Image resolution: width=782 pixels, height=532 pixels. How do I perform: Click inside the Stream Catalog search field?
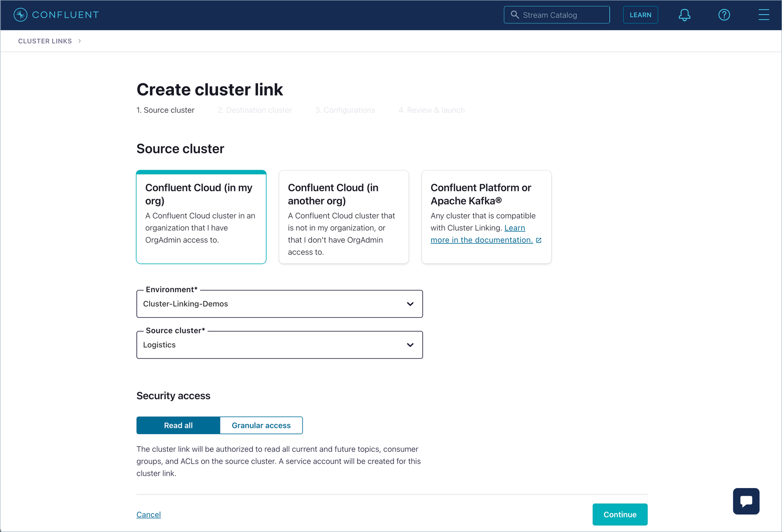(556, 15)
